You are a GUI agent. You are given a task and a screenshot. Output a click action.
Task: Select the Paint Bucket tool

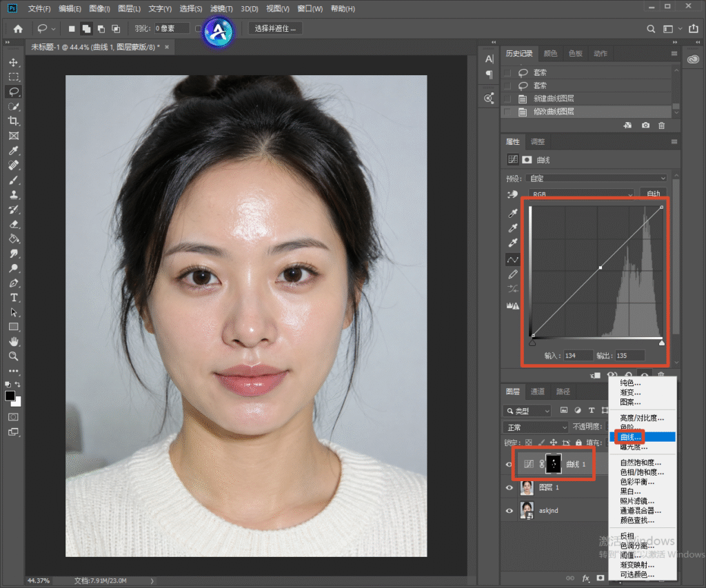(14, 239)
